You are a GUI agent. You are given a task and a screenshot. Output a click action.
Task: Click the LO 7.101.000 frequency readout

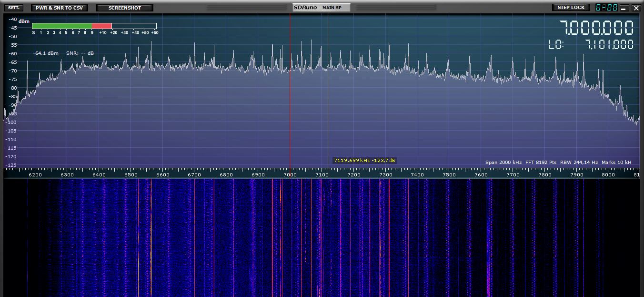point(591,45)
